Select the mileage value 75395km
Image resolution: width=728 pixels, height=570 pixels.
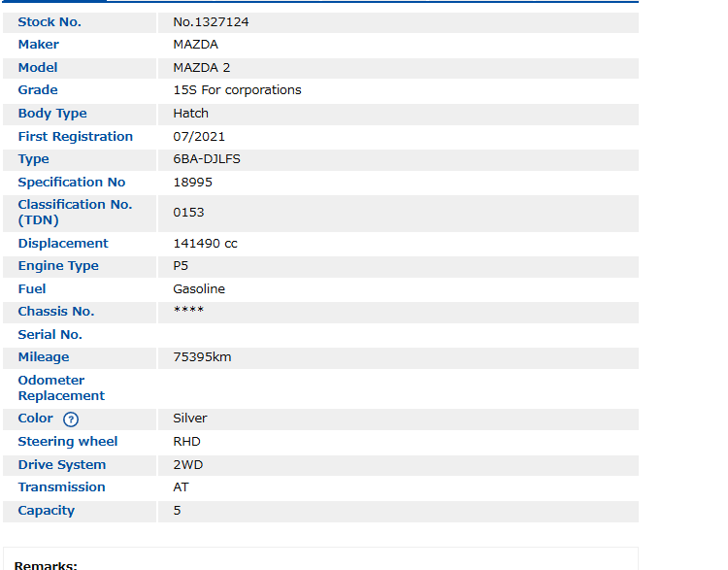(202, 357)
